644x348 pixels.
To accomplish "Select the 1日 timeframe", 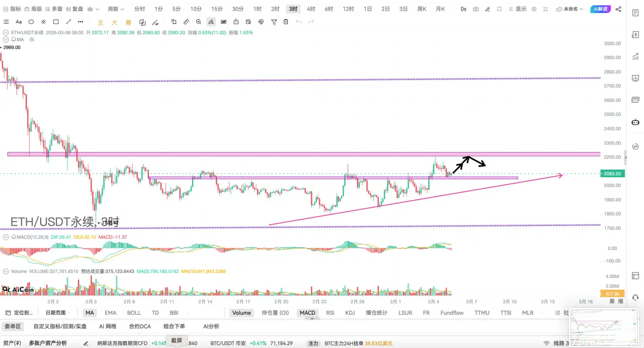I will pyautogui.click(x=368, y=9).
